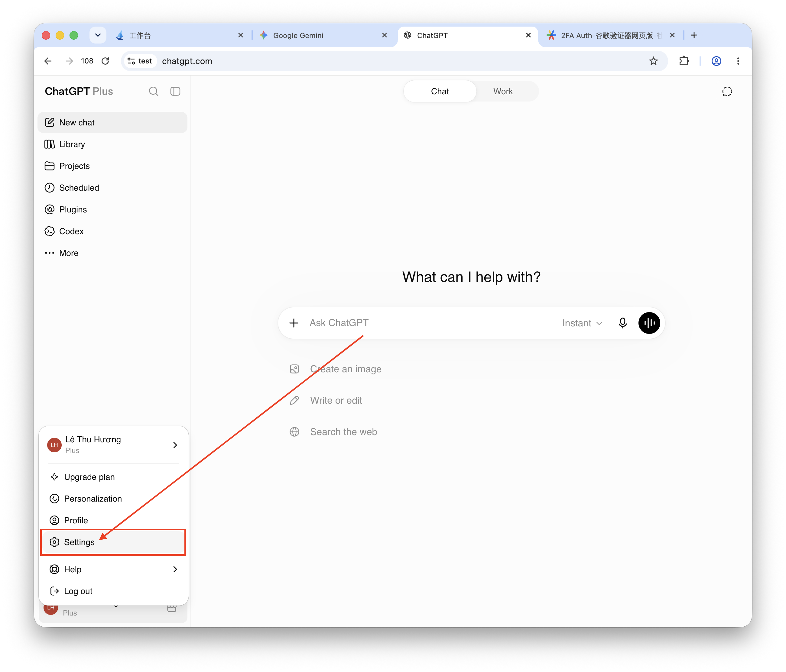Open the tab search dropdown arrow
Viewport: 786px width, 672px height.
click(x=98, y=35)
